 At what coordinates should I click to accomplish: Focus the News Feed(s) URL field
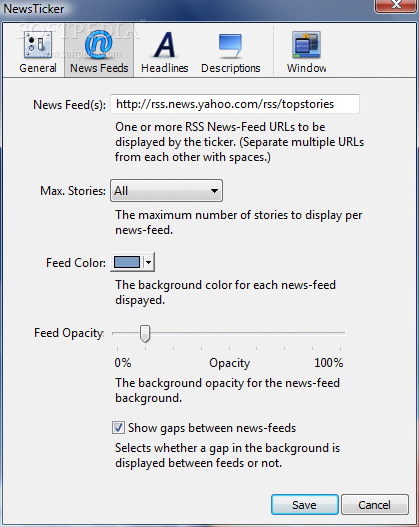click(235, 104)
